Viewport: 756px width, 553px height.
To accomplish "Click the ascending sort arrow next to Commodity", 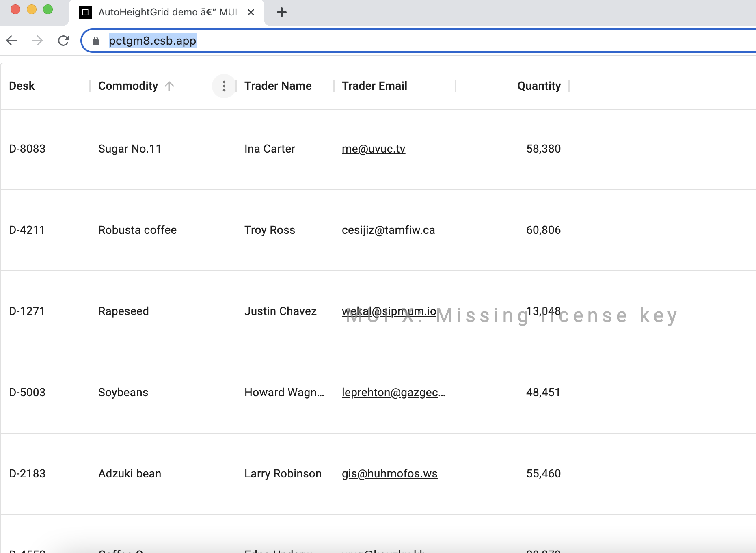I will (169, 86).
